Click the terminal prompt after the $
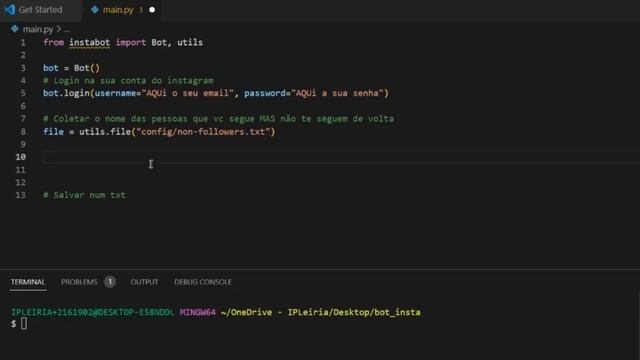This screenshot has width=640, height=360. pos(24,324)
